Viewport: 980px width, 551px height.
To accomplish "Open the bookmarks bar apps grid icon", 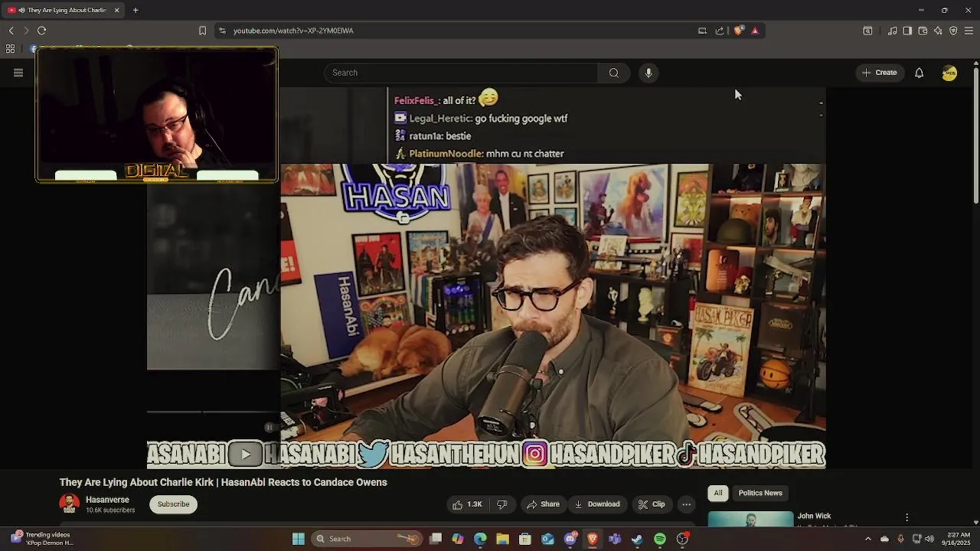I will 10,49.
